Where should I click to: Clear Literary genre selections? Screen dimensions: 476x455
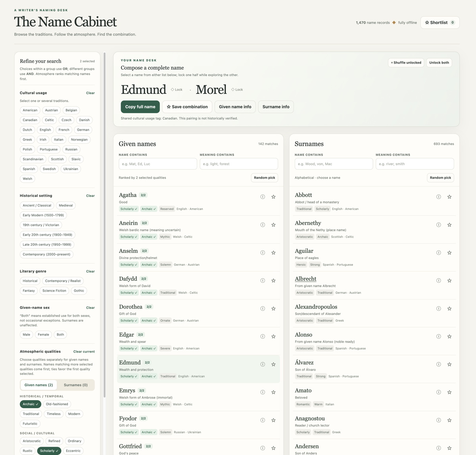click(x=90, y=272)
